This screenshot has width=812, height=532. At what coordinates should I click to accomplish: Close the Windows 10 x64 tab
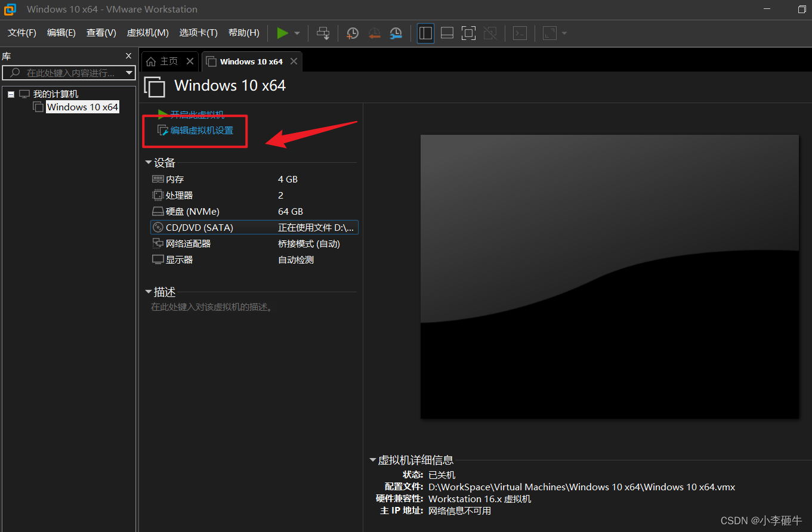294,61
